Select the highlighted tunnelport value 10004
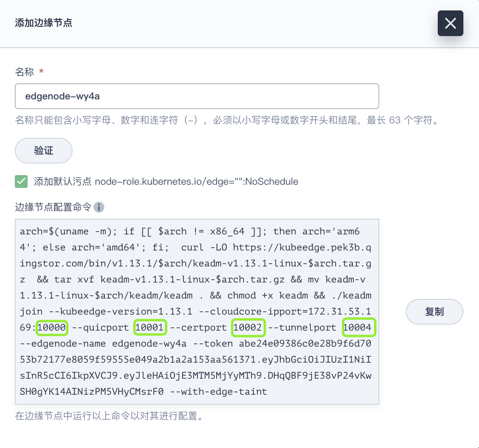 pyautogui.click(x=358, y=328)
